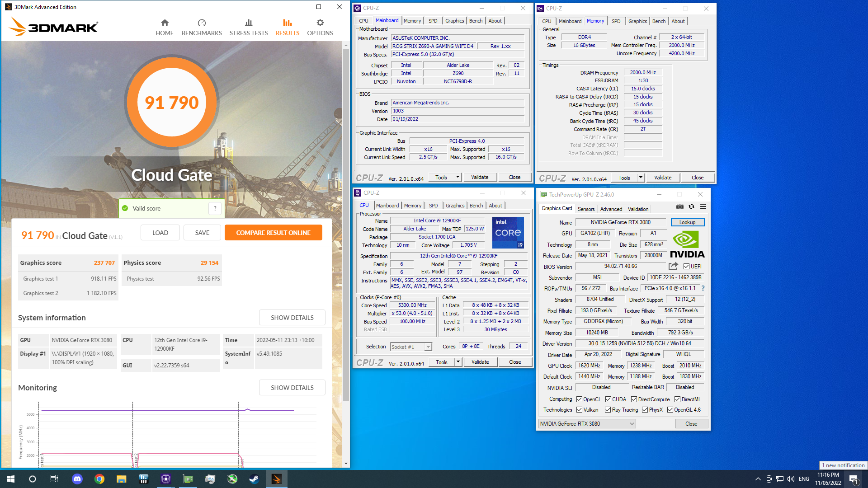Viewport: 868px width, 488px height.
Task: Click the taskbar clock showing 11:16 PM
Action: [828, 479]
